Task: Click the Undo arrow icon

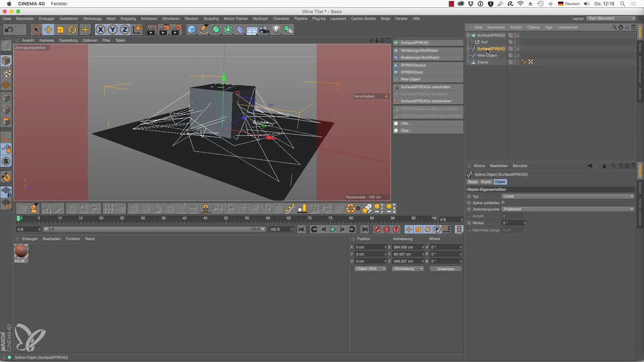Action: pyautogui.click(x=9, y=29)
